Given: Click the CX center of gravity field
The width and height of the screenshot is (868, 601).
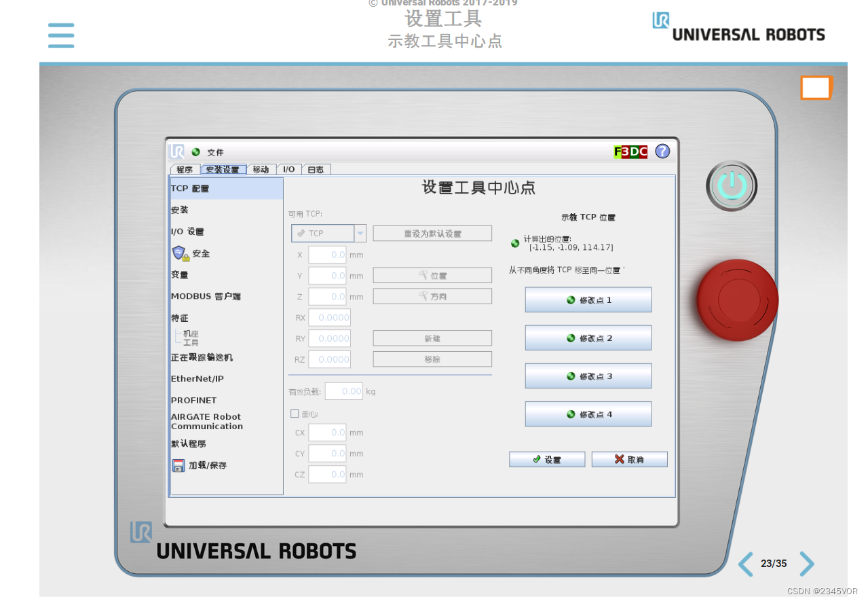Looking at the screenshot, I should tap(327, 433).
